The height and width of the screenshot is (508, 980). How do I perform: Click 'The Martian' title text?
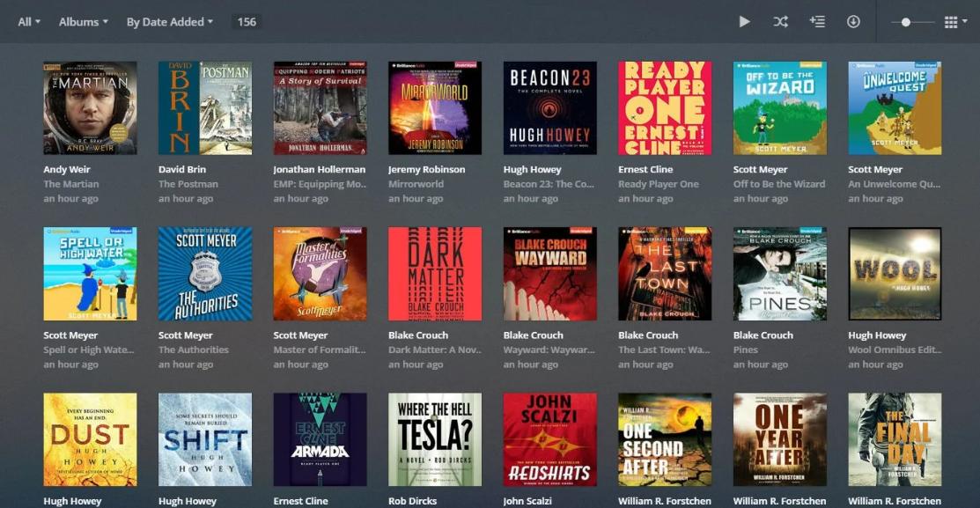71,184
